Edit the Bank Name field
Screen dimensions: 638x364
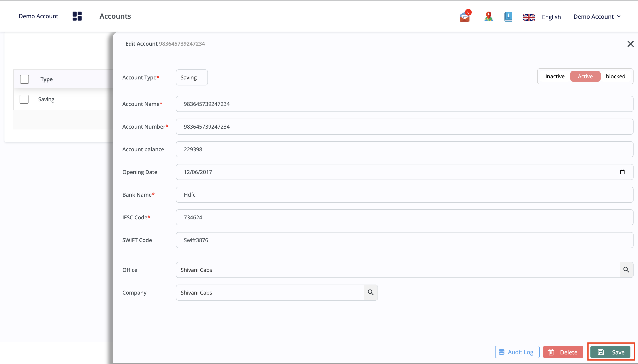[x=404, y=195]
